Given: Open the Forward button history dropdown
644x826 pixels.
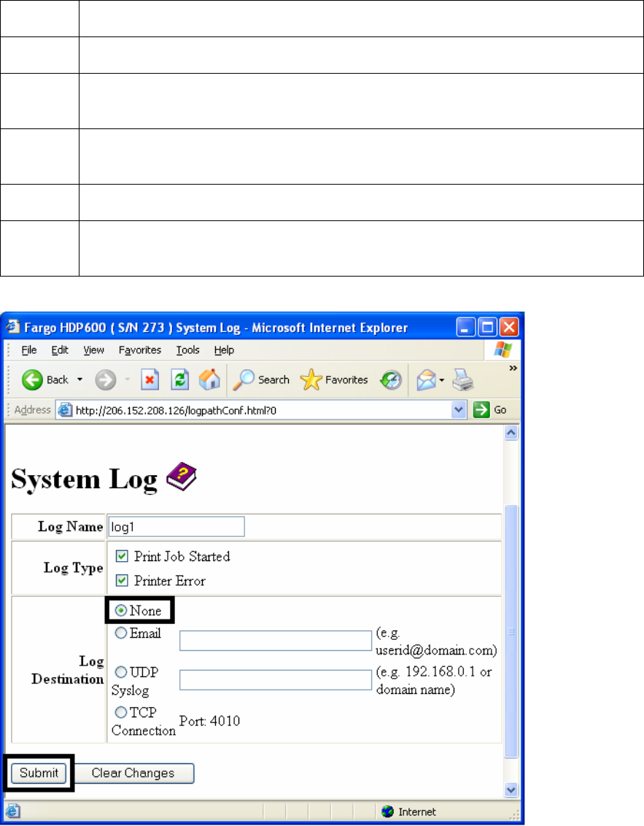Looking at the screenshot, I should tap(128, 379).
